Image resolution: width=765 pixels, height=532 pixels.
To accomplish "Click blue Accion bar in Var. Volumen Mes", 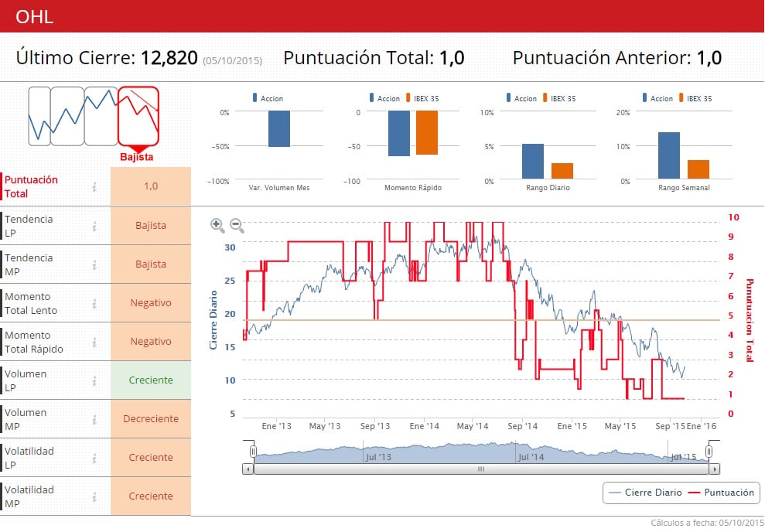I will [x=279, y=128].
